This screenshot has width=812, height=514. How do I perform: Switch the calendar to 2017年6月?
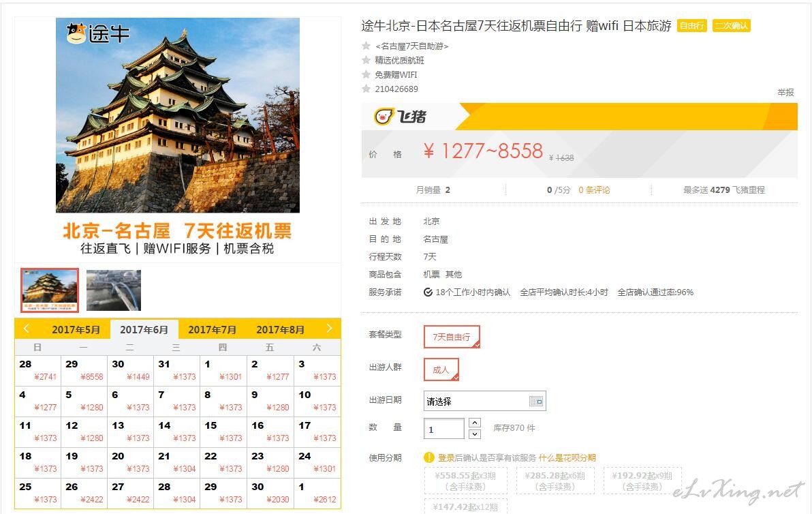pyautogui.click(x=144, y=329)
